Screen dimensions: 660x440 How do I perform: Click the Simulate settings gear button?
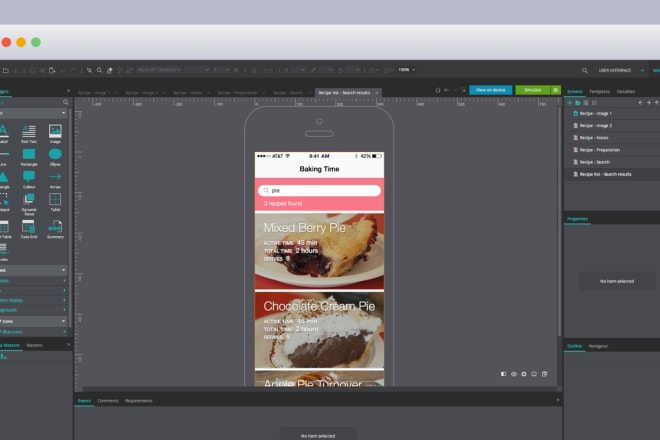click(556, 90)
